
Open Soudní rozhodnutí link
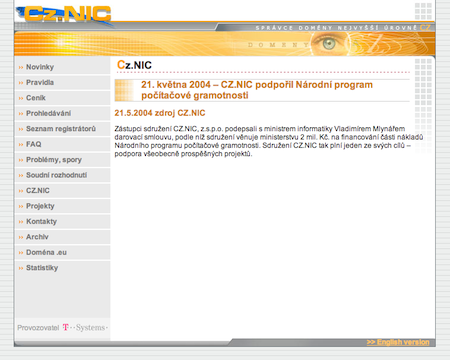[56, 175]
